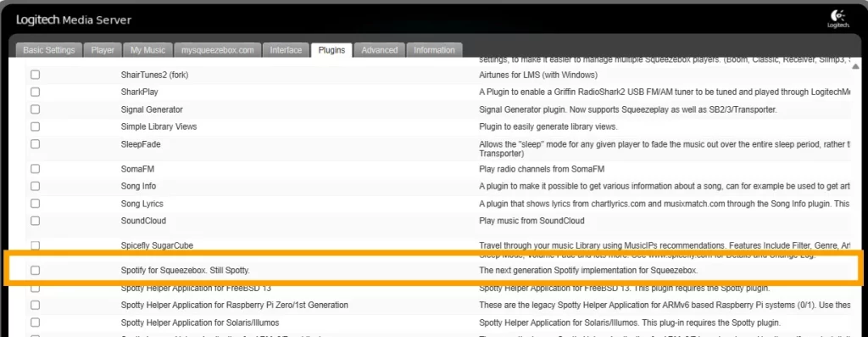868x337 pixels.
Task: Check the Spotify for Squeezebox plugin checkbox
Action: [36, 271]
